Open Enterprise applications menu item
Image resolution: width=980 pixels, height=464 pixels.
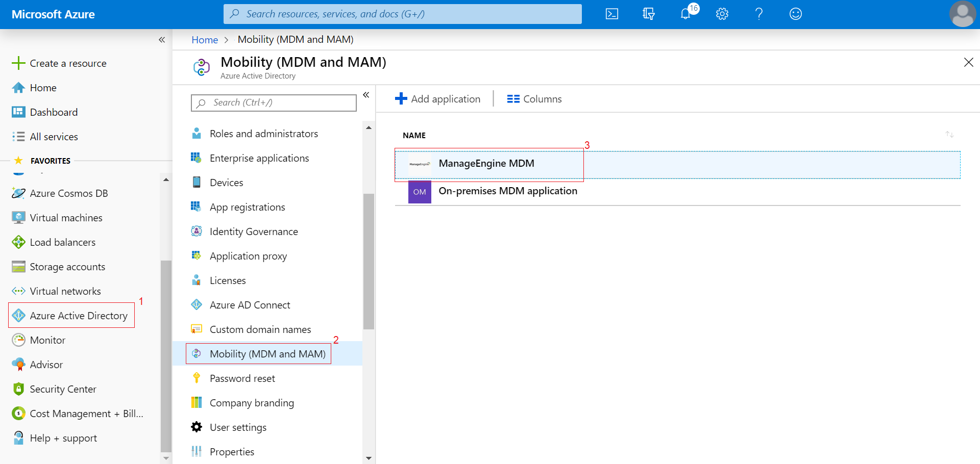coord(259,158)
